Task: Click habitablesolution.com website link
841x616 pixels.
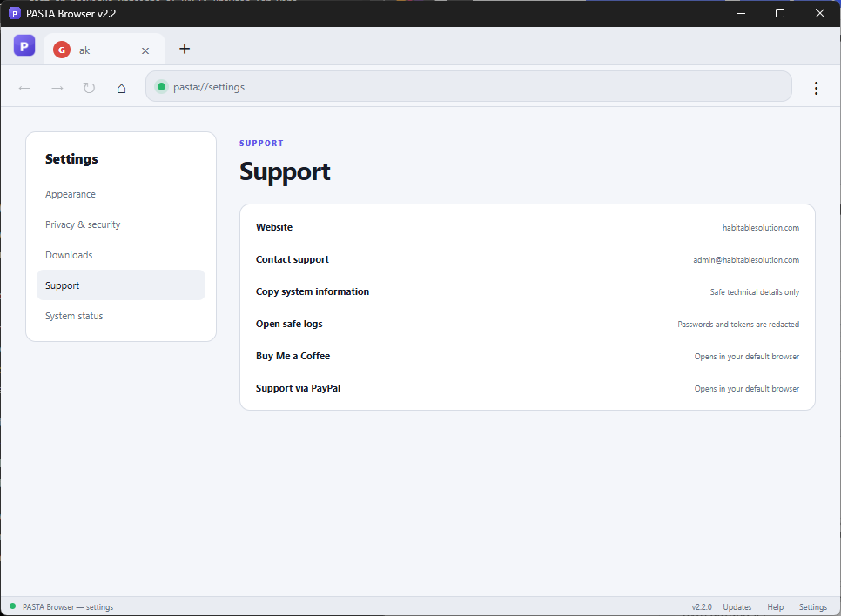Action: pos(761,228)
